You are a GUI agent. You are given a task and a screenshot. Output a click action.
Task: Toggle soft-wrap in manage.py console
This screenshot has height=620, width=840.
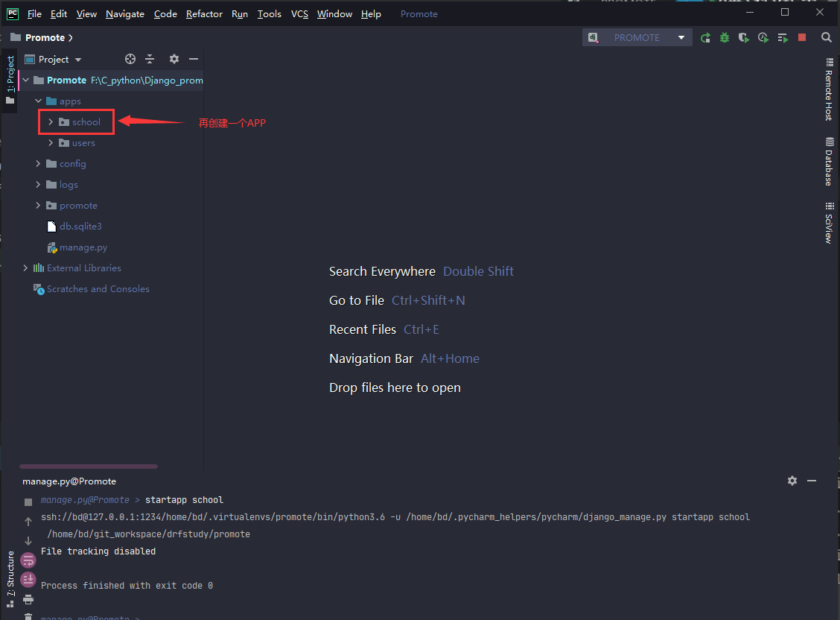pyautogui.click(x=28, y=560)
